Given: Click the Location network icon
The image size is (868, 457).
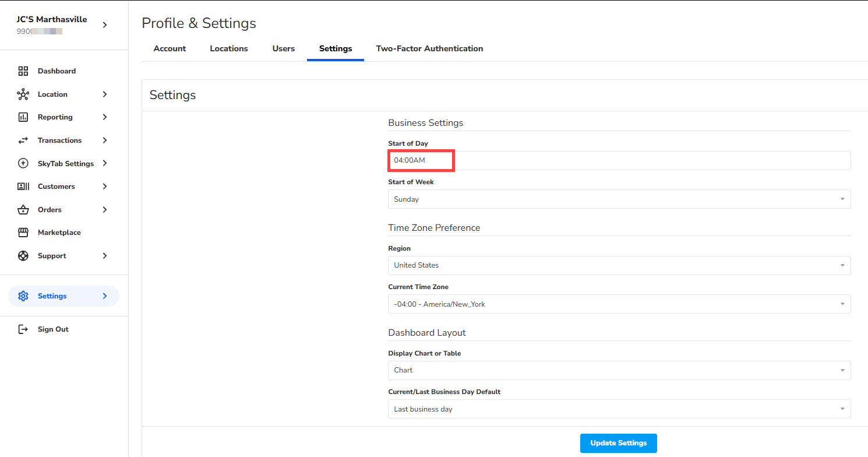Looking at the screenshot, I should (x=23, y=94).
